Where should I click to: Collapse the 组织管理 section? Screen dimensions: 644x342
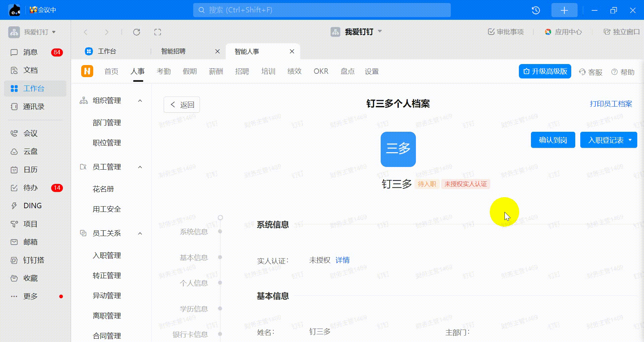click(140, 101)
